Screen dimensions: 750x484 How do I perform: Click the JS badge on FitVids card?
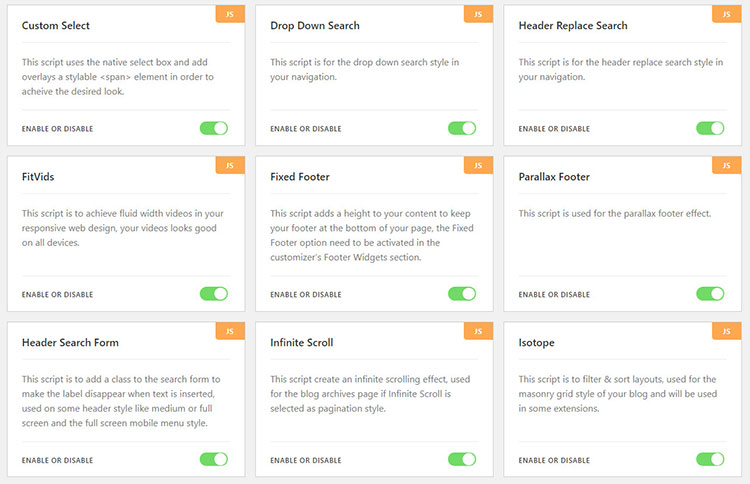[x=229, y=165]
